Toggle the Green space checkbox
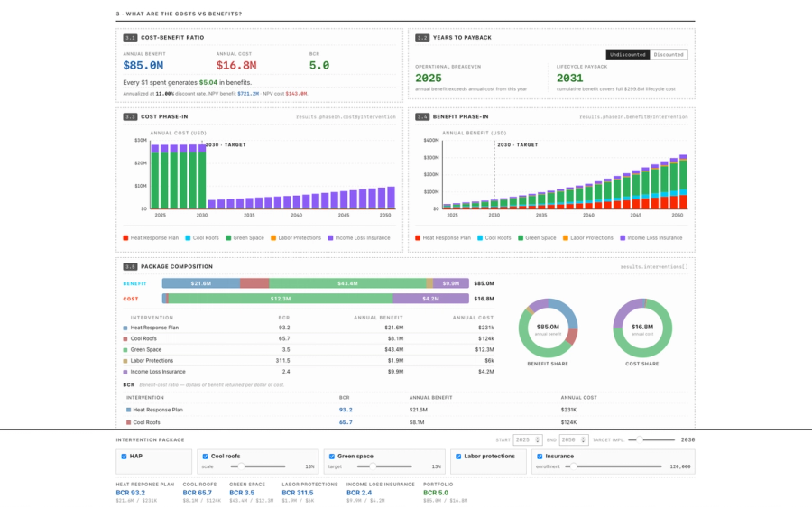Viewport: 812px width, 508px height. tap(332, 457)
